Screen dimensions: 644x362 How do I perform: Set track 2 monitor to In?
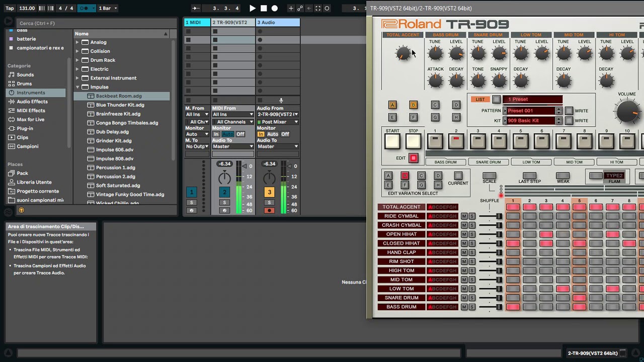tap(216, 134)
